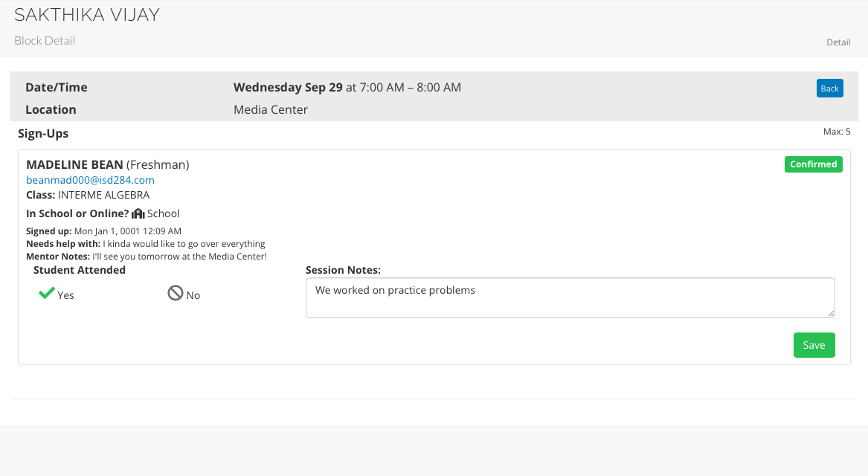Choose the Yes attendance label
The height and width of the screenshot is (476, 868).
(x=66, y=295)
